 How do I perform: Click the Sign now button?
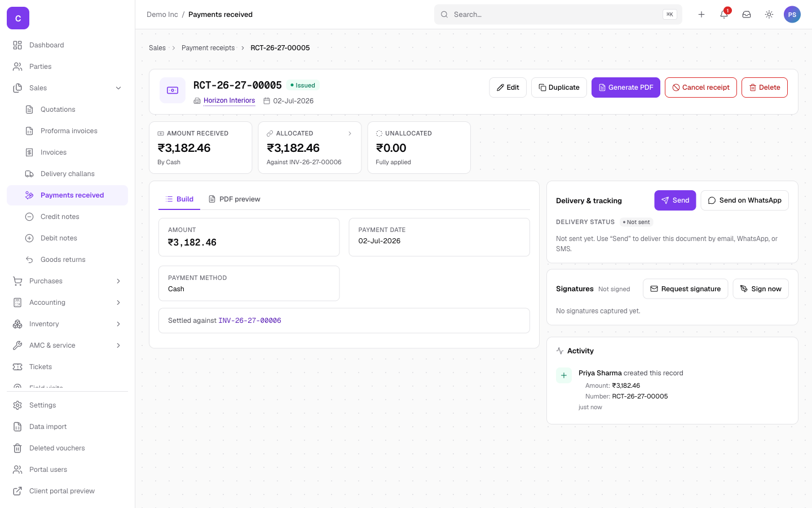click(x=761, y=289)
